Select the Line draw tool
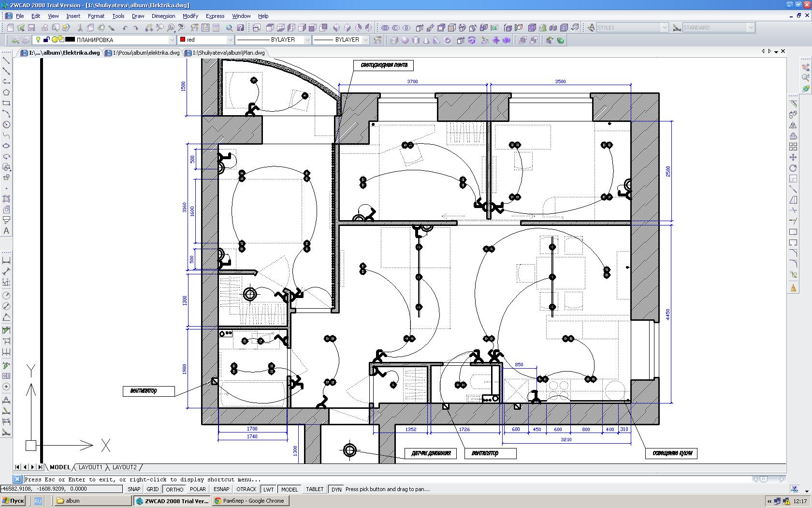This screenshot has width=812, height=508. pos(6,61)
